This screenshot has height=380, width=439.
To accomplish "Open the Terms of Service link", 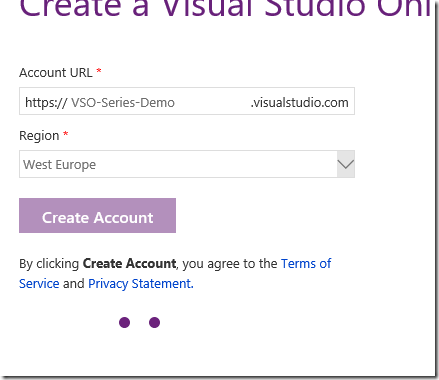I will tap(306, 264).
